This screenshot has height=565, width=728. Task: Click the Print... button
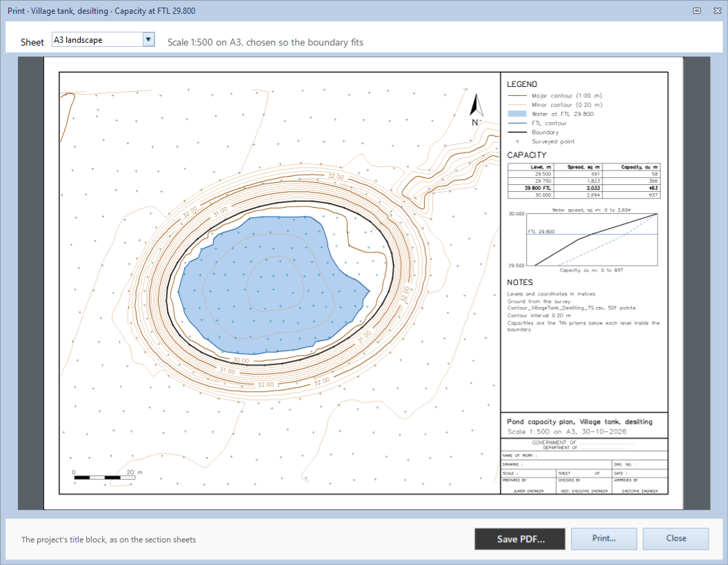[x=604, y=539]
